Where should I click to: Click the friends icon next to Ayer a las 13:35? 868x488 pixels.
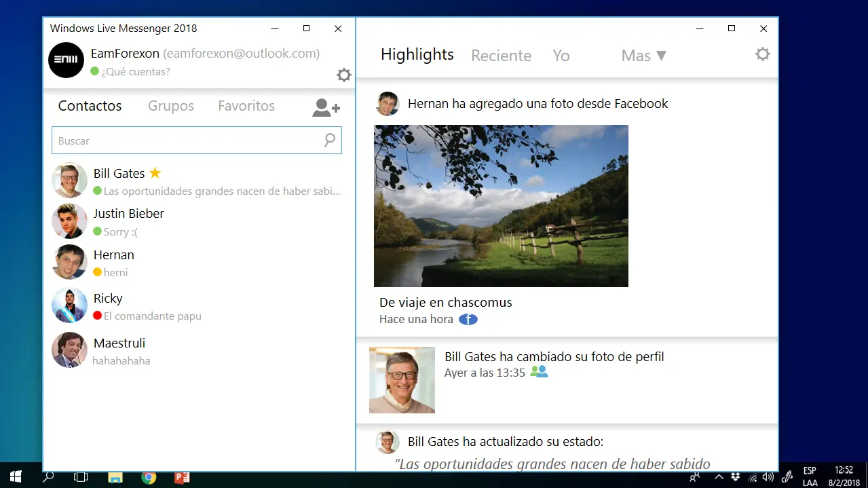(x=539, y=372)
